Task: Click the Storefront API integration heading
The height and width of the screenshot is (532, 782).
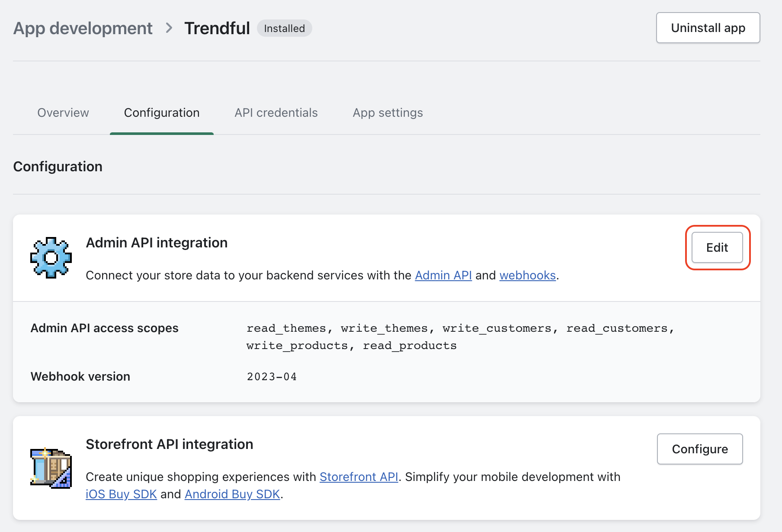Action: (x=170, y=444)
